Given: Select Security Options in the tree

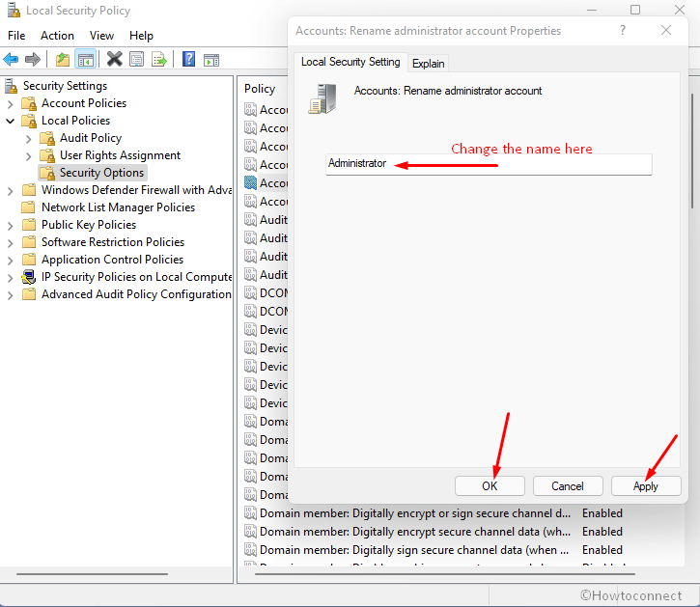Looking at the screenshot, I should click(101, 173).
